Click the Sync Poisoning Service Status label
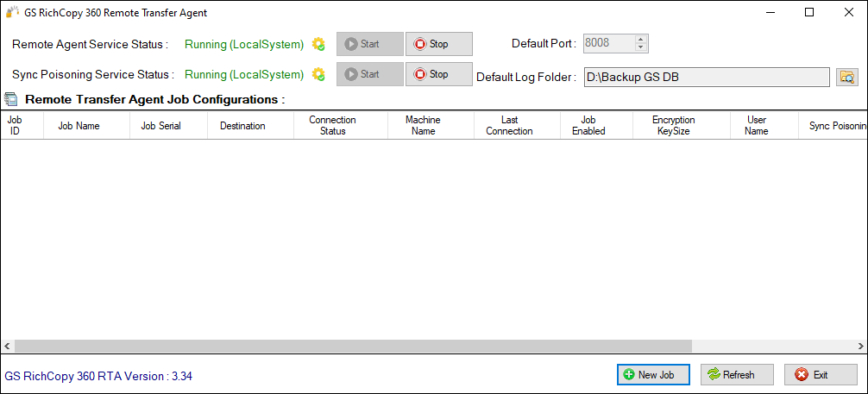The image size is (868, 394). click(93, 75)
